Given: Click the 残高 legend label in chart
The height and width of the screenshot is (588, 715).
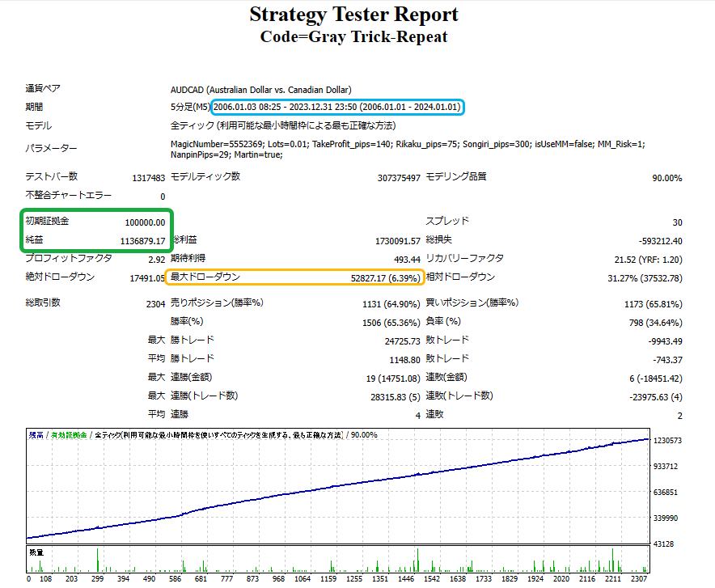Looking at the screenshot, I should point(36,435).
